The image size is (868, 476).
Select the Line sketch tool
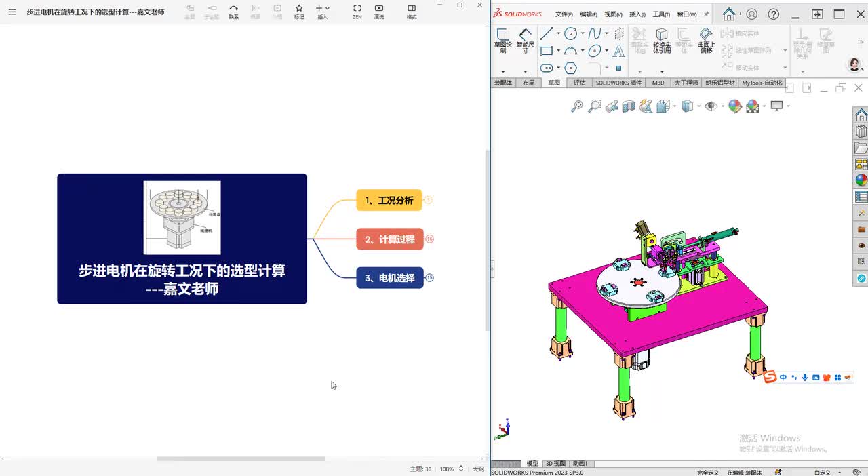[547, 33]
